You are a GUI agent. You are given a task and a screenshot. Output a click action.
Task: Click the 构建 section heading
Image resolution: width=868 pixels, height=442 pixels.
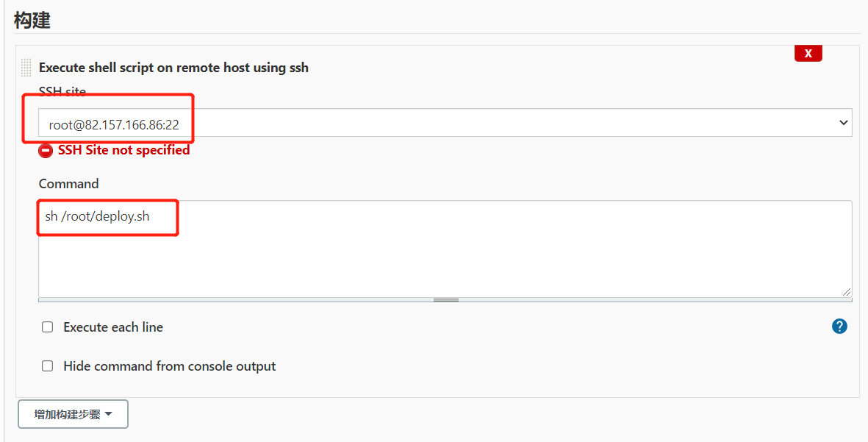click(x=32, y=20)
